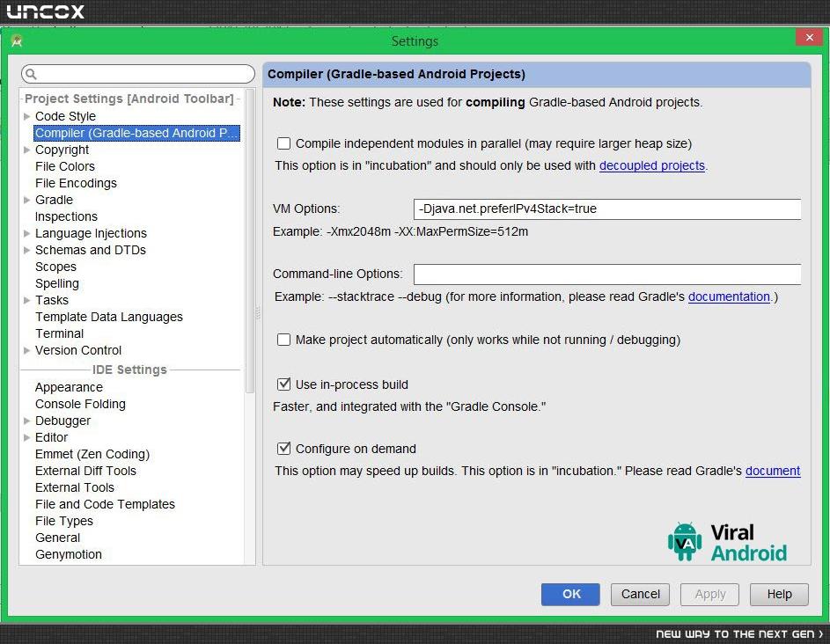The width and height of the screenshot is (830, 644).
Task: Click the Command-line Options field
Action: [607, 274]
